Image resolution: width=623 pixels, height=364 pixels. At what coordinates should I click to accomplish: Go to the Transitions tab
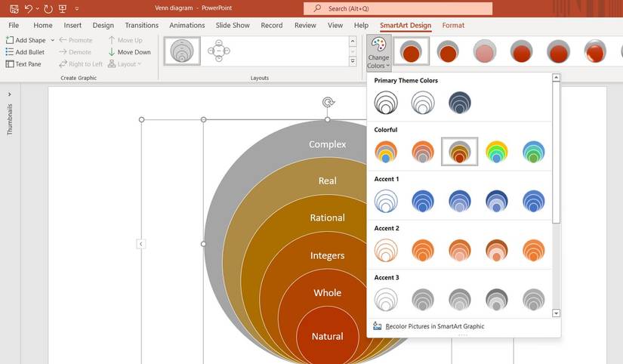(142, 25)
